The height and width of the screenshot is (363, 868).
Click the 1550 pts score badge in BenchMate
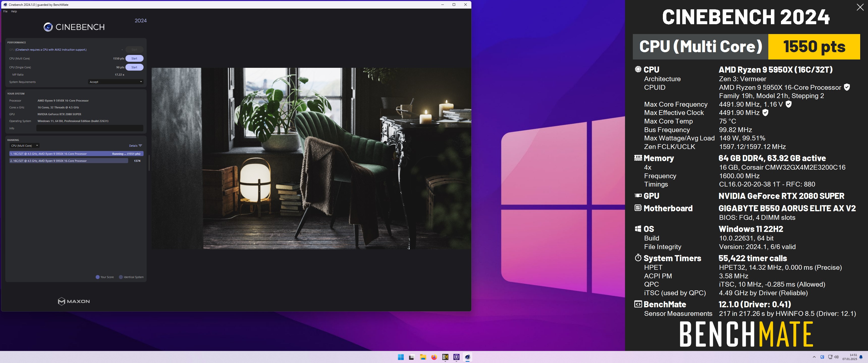pyautogui.click(x=814, y=46)
